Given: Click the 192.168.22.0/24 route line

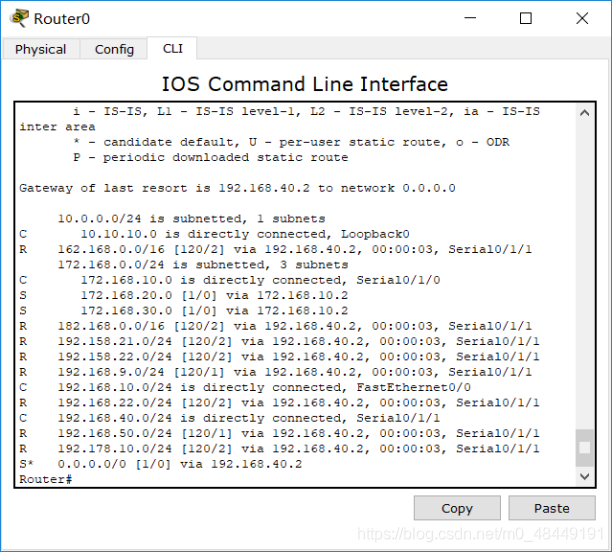Looking at the screenshot, I should [279, 403].
